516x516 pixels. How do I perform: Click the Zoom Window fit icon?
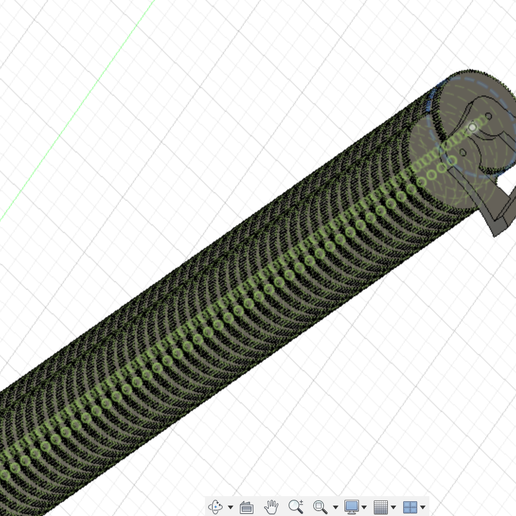pos(320,507)
